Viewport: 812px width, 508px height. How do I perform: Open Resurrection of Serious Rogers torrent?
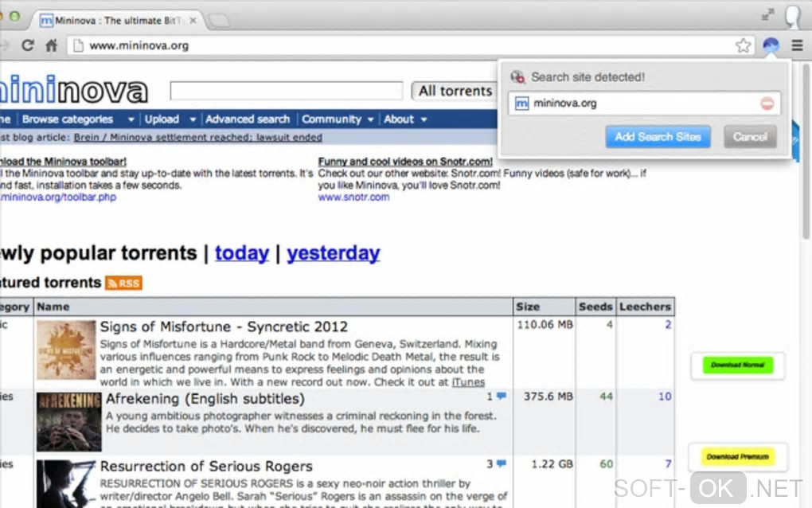pos(206,466)
